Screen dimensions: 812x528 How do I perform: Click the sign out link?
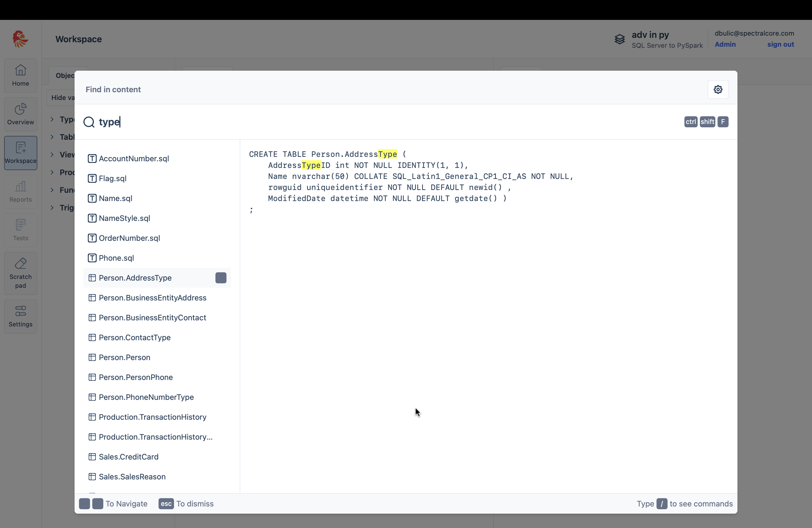780,44
